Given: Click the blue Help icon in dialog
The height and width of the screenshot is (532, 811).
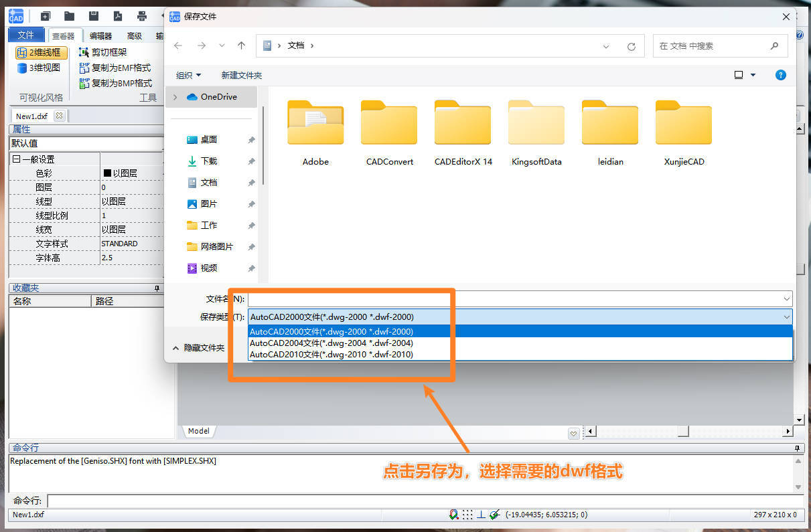Looking at the screenshot, I should (780, 75).
